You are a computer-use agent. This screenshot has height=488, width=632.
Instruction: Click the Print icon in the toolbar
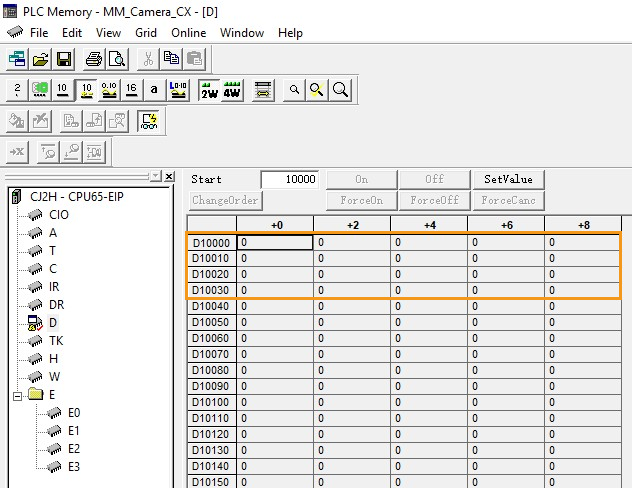pos(94,60)
